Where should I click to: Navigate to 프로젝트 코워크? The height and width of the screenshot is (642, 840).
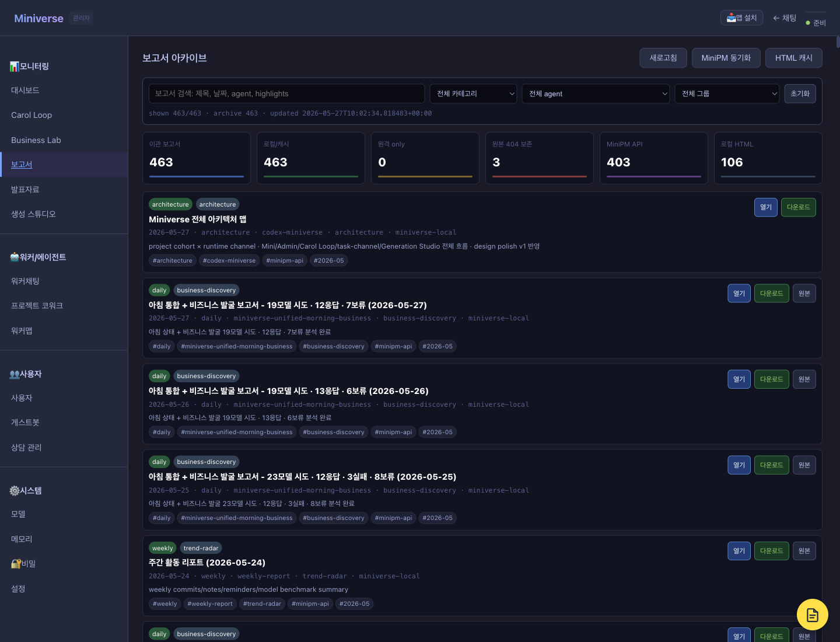(64, 306)
